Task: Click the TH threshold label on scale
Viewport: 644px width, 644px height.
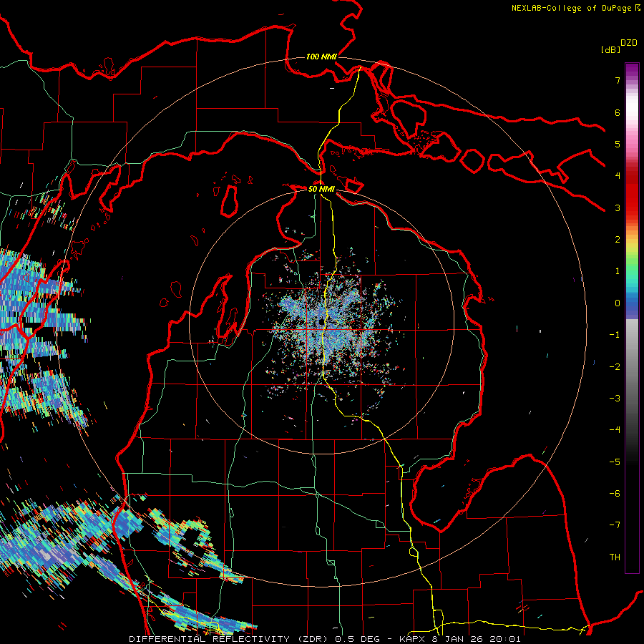Action: tap(615, 557)
